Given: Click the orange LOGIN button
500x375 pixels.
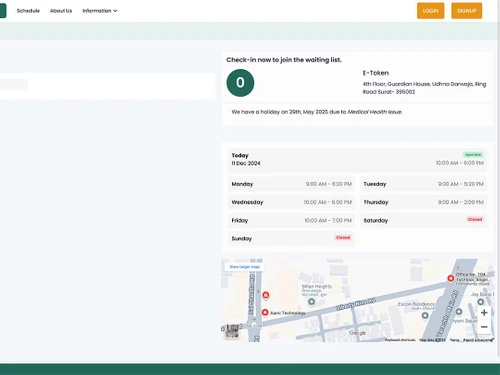Looking at the screenshot, I should (430, 11).
